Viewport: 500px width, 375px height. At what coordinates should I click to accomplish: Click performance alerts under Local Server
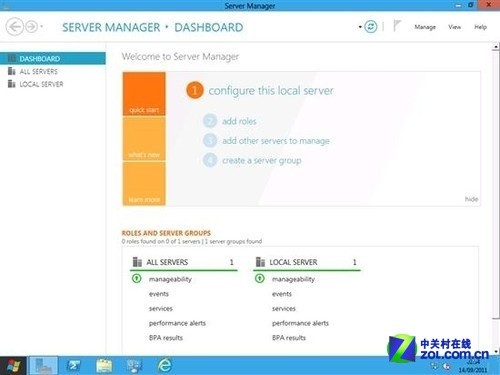pos(300,323)
